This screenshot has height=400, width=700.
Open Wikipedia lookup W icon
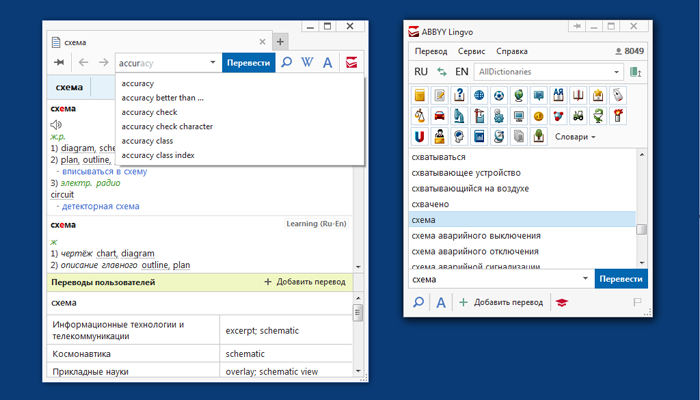coord(307,63)
